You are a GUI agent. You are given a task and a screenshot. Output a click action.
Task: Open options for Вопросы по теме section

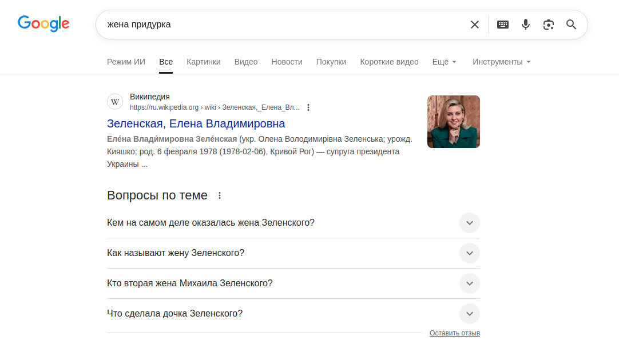tap(220, 195)
